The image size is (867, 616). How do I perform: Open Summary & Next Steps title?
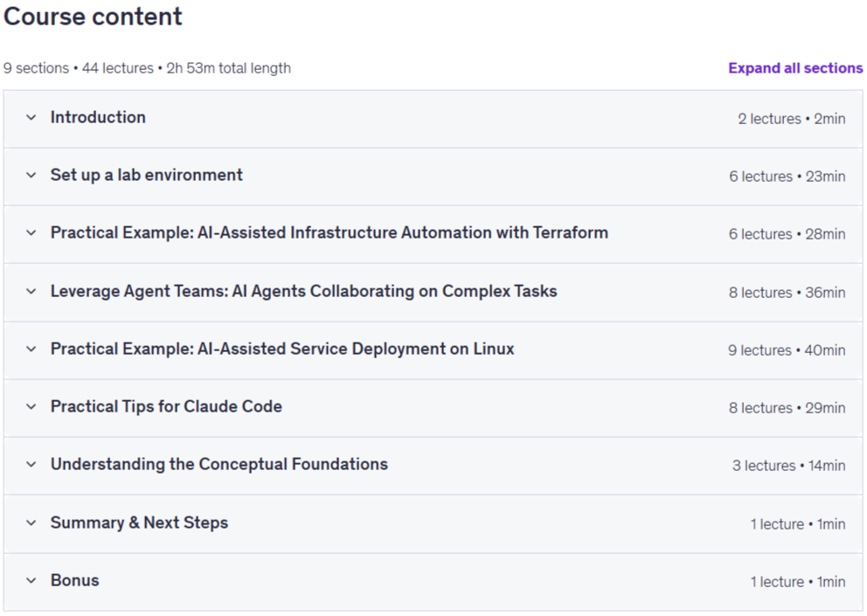point(139,523)
